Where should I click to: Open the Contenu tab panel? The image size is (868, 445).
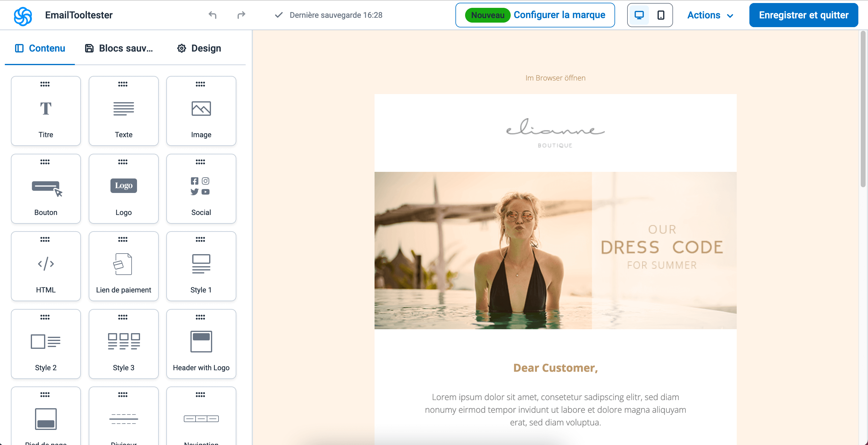click(x=40, y=48)
